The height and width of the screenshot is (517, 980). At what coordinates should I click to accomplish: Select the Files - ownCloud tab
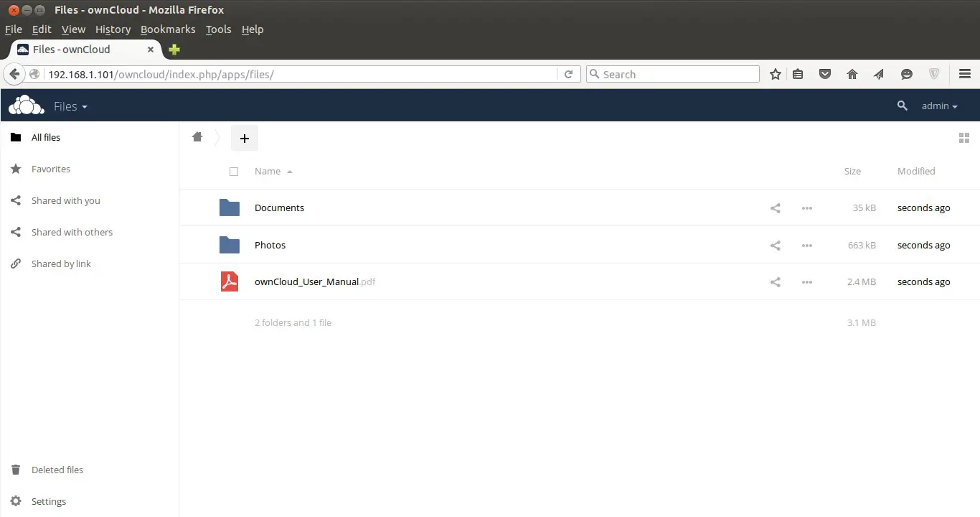pos(85,50)
